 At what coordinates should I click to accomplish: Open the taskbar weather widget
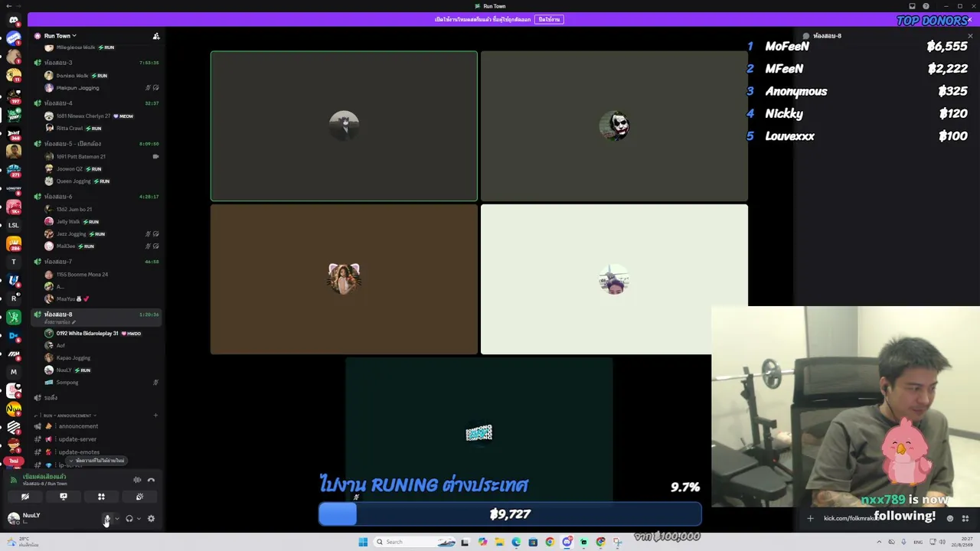[x=23, y=542]
